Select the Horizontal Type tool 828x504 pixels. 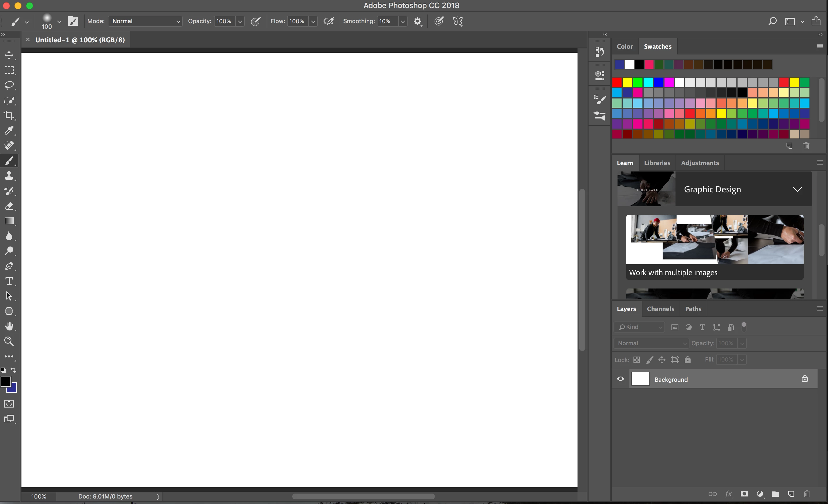(9, 281)
